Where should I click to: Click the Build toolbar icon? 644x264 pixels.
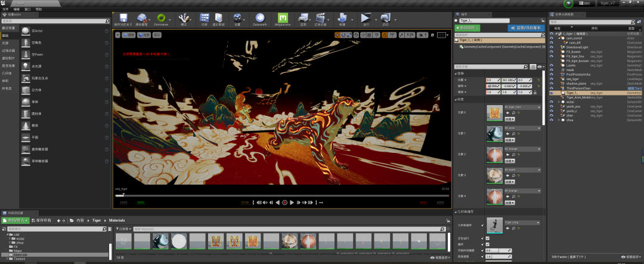pyautogui.click(x=342, y=18)
